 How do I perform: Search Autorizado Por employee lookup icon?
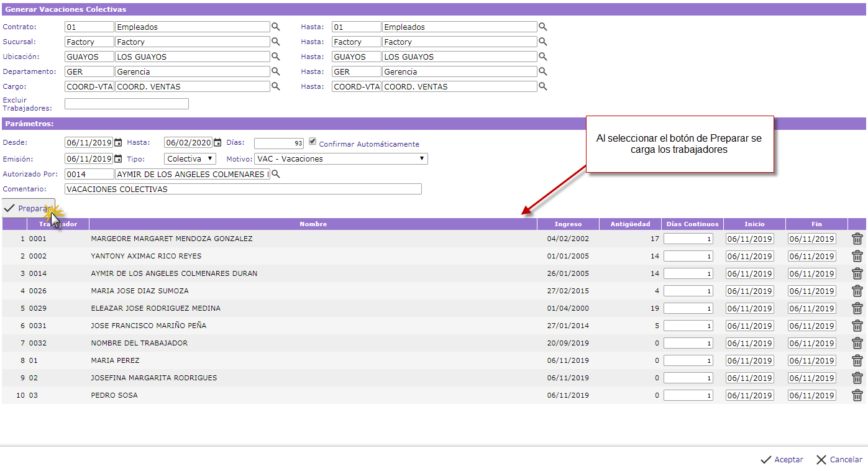point(276,174)
